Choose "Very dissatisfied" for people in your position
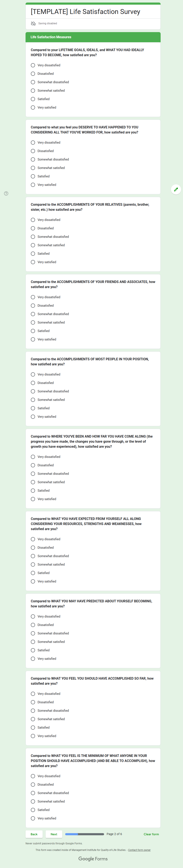 pos(33,374)
